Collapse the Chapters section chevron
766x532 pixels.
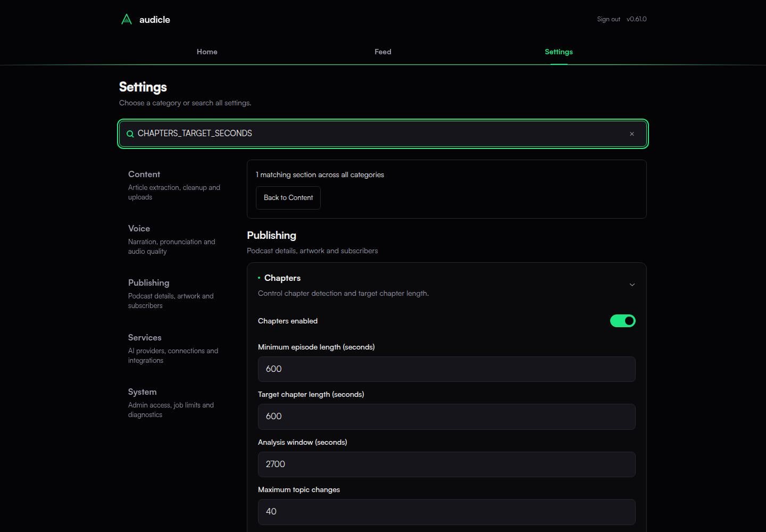click(x=632, y=285)
